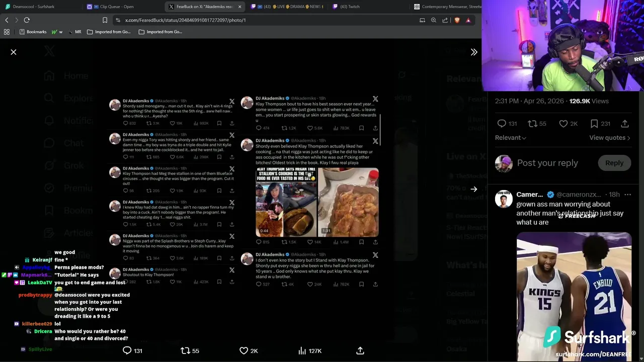Open more options on Cameron's reply
Screen dimensions: 644x362
pos(627,195)
